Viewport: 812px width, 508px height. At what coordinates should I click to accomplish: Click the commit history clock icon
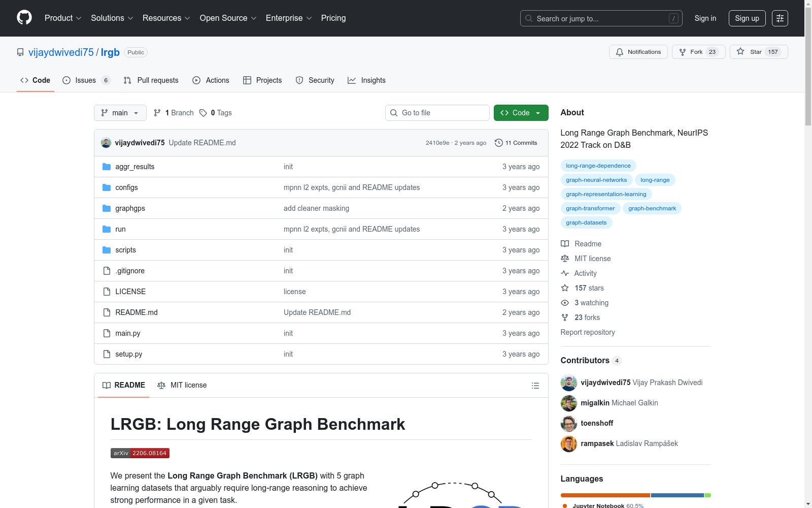tap(499, 143)
